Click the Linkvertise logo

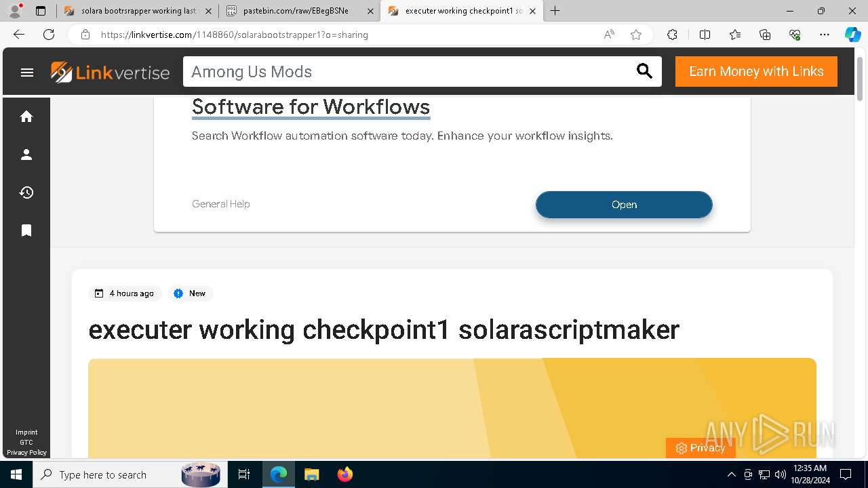tap(110, 72)
